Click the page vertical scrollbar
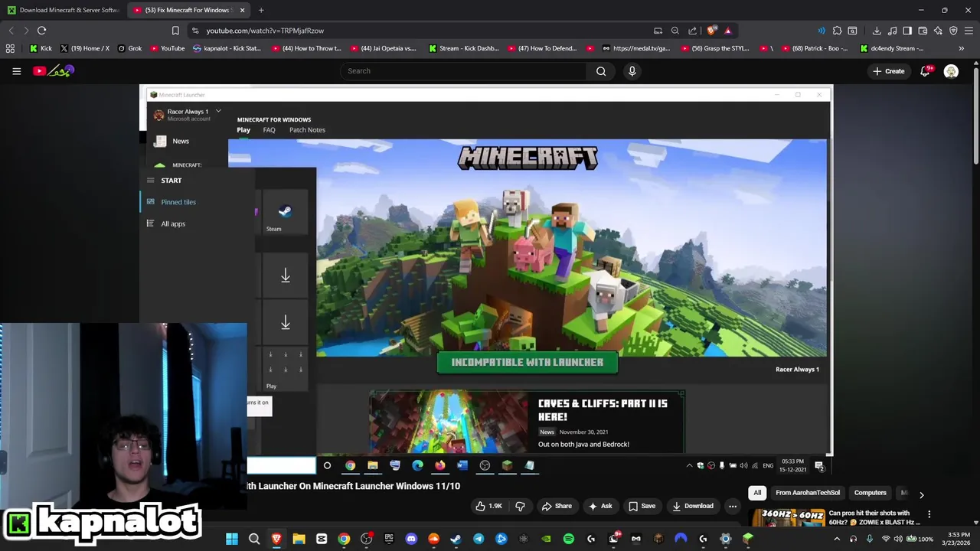Image resolution: width=980 pixels, height=551 pixels. [975, 115]
